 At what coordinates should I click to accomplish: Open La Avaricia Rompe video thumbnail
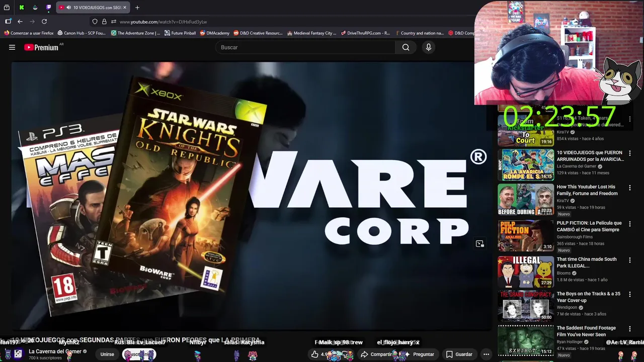[526, 164]
